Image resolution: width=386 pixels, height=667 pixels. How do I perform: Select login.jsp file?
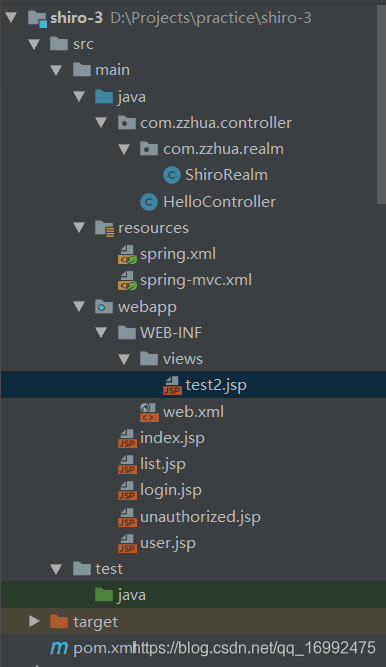[171, 491]
